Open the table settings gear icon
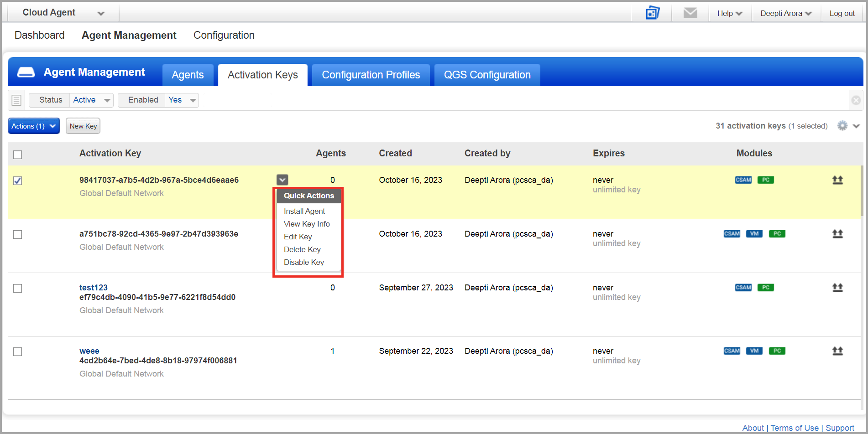 (842, 126)
